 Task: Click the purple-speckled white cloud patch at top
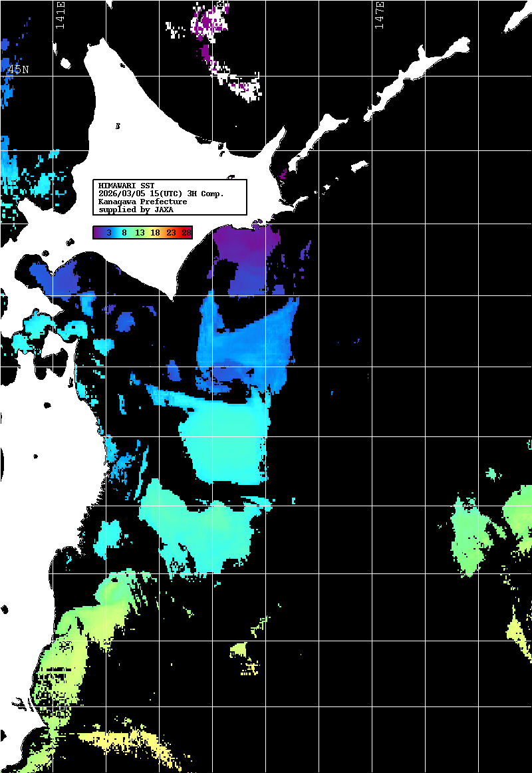tap(213, 23)
